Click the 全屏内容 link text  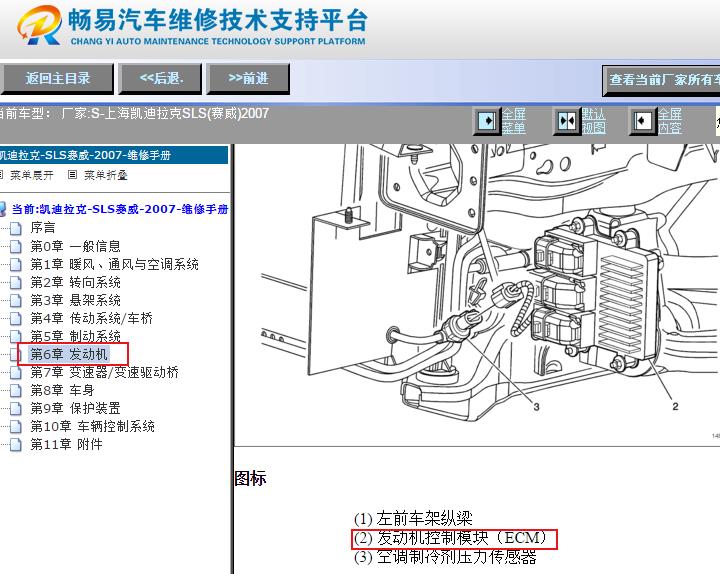pos(669,121)
